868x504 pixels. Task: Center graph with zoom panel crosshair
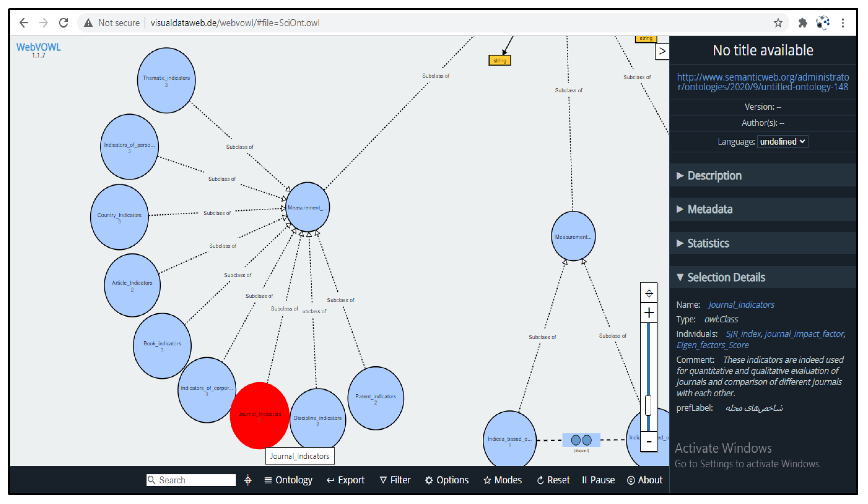(x=648, y=293)
